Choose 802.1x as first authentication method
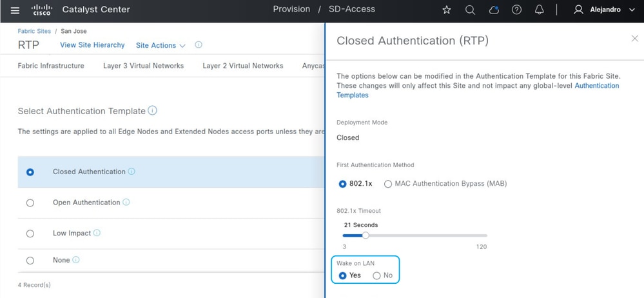This screenshot has width=644, height=298. click(x=342, y=184)
